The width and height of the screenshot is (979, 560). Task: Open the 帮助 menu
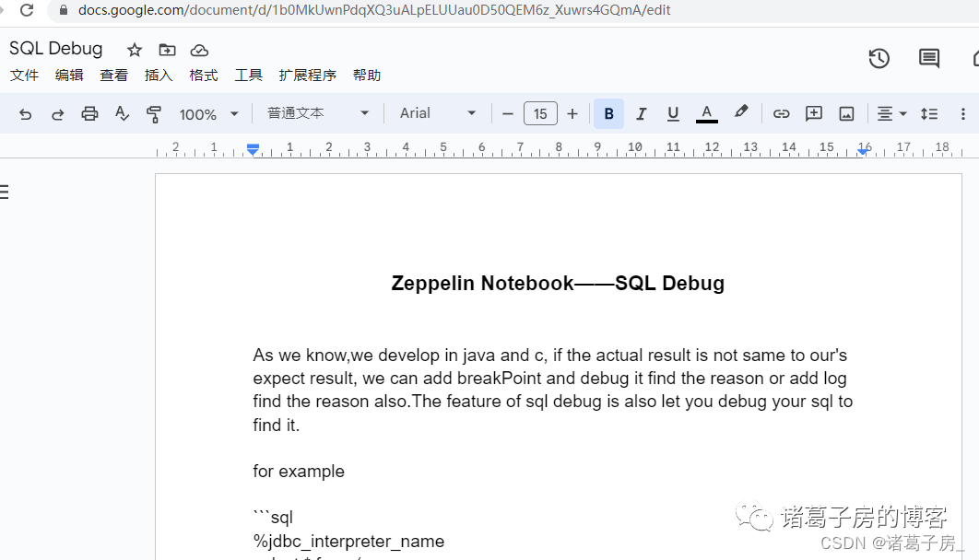367,76
